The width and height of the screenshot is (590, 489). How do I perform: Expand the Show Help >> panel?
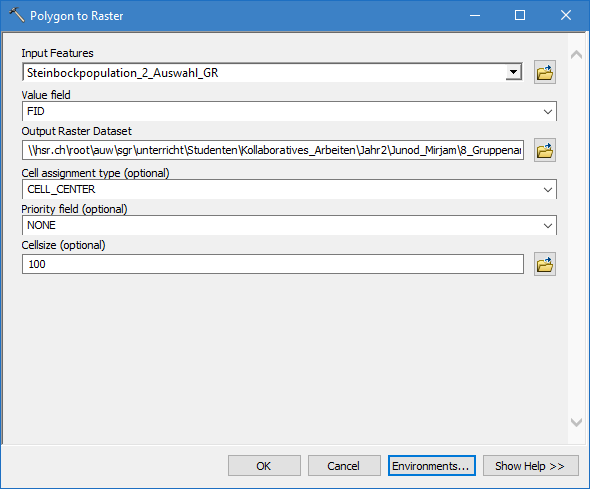[531, 466]
